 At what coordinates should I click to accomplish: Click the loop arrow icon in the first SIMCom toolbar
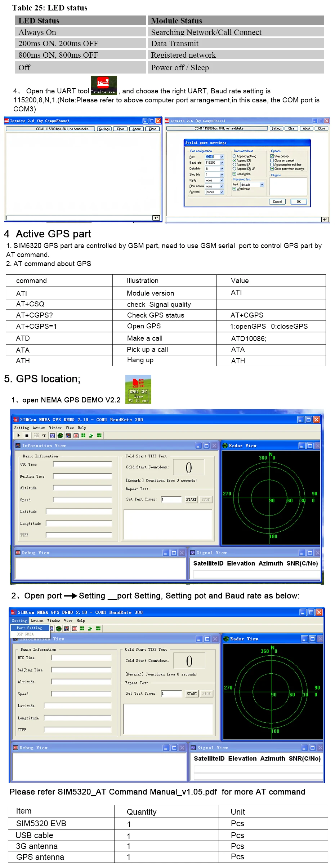click(44, 435)
